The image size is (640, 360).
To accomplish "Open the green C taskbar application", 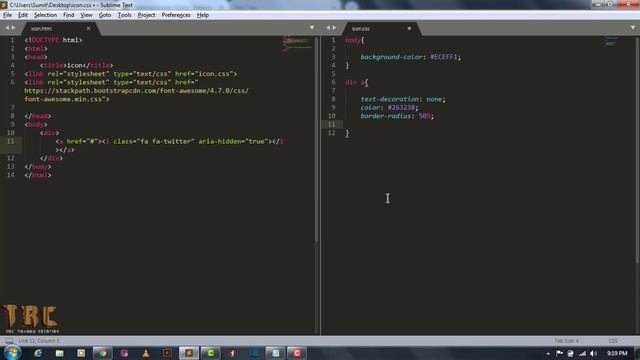I will (210, 353).
